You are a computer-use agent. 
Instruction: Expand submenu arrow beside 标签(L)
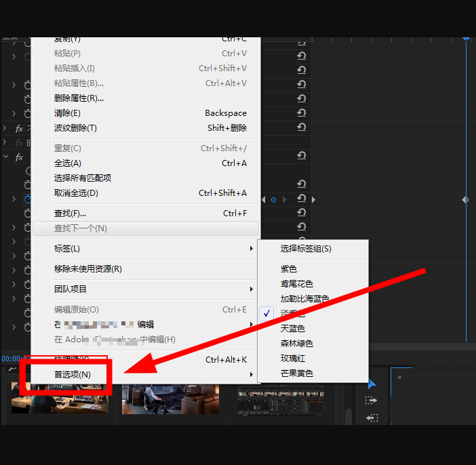[x=252, y=249]
